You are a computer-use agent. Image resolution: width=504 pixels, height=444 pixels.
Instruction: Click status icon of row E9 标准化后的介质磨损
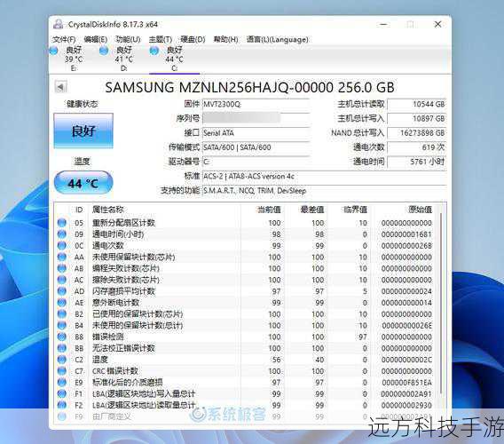(62, 382)
